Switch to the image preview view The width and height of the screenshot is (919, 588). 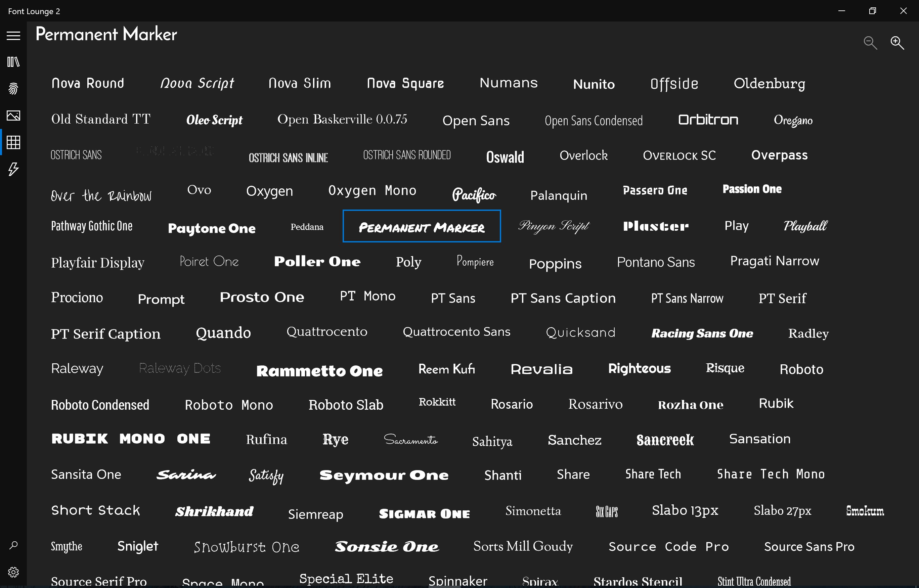[x=13, y=116]
